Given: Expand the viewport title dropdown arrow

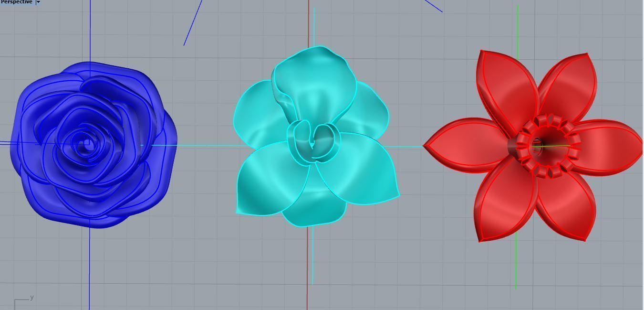Looking at the screenshot, I should point(38,2).
